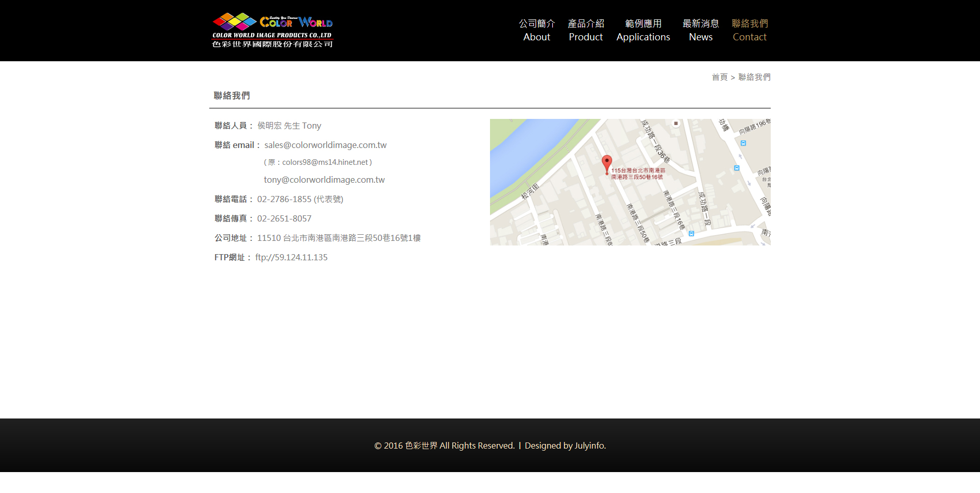Open sales@colorworldimage.com.tw email link
Viewport: 980px width, 493px height.
tap(325, 145)
